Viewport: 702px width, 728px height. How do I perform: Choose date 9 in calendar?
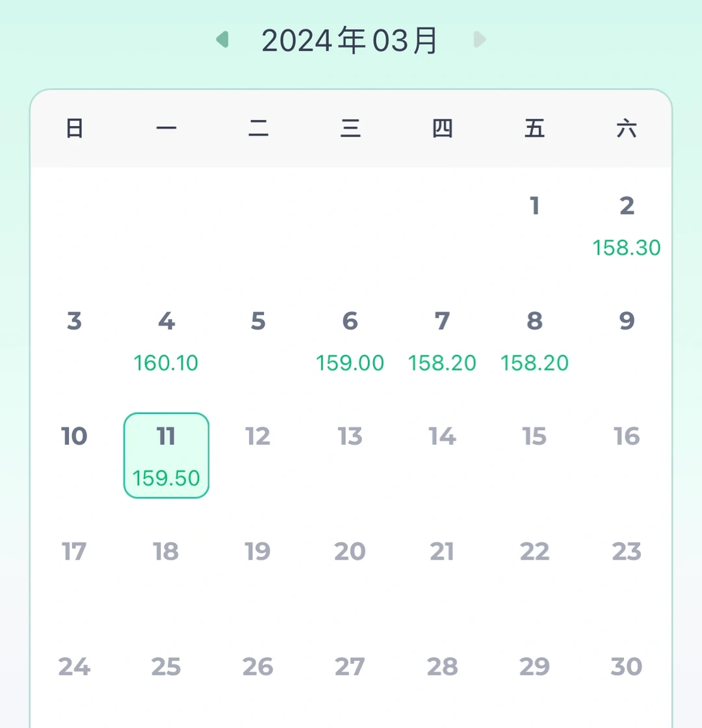pos(627,321)
